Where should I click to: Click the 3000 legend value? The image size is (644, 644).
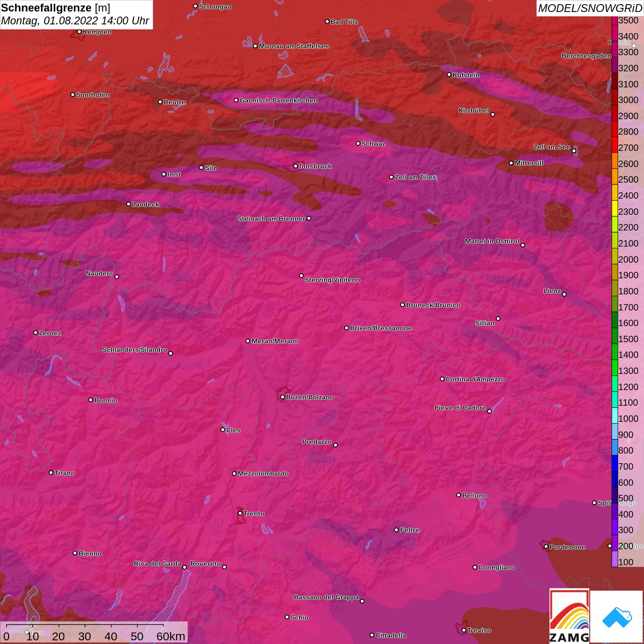click(628, 100)
